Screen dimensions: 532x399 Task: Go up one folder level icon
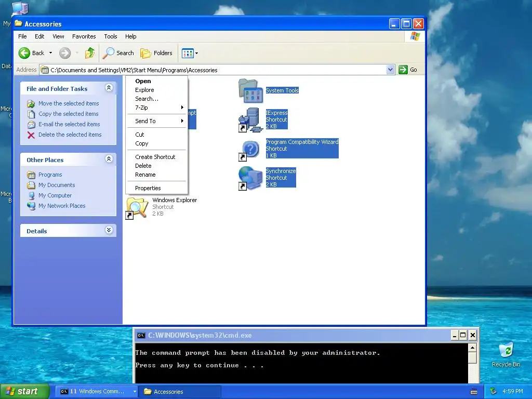(90, 53)
